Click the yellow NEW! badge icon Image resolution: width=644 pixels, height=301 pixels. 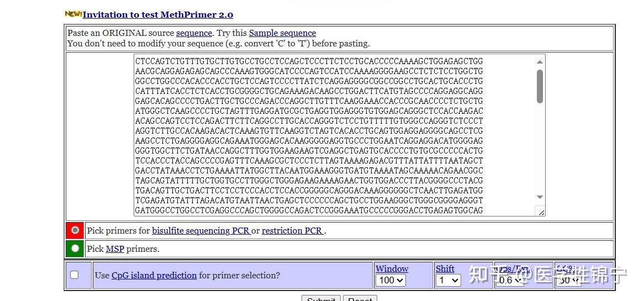[x=73, y=14]
